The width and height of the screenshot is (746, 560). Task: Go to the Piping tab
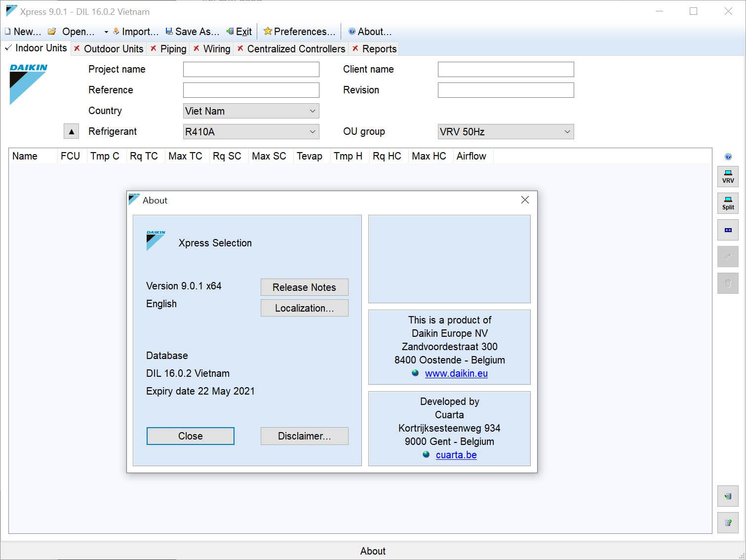pos(168,49)
